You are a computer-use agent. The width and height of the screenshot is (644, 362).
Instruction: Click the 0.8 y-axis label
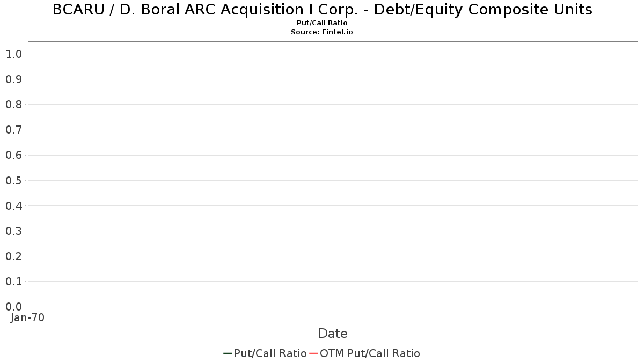tap(13, 105)
